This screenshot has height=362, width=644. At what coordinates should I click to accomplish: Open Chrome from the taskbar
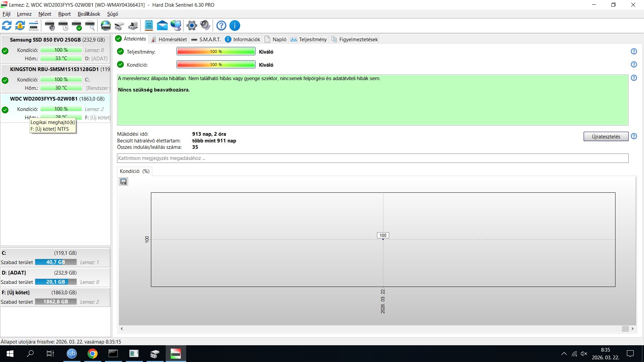coord(93,354)
